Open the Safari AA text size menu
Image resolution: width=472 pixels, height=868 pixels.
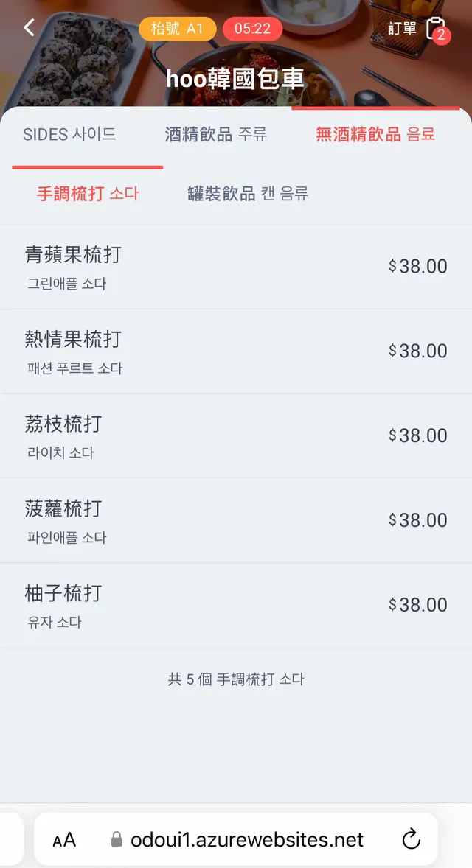(x=64, y=840)
